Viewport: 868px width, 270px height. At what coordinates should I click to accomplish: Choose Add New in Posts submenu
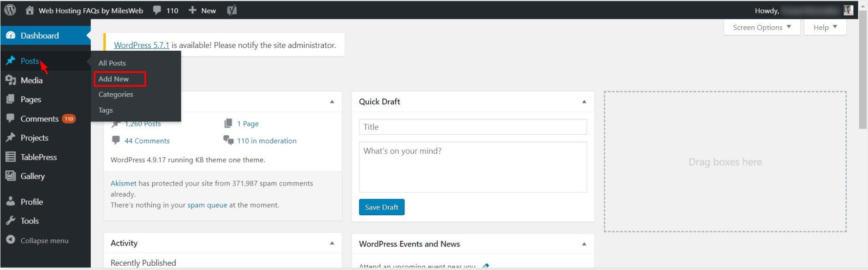click(113, 79)
